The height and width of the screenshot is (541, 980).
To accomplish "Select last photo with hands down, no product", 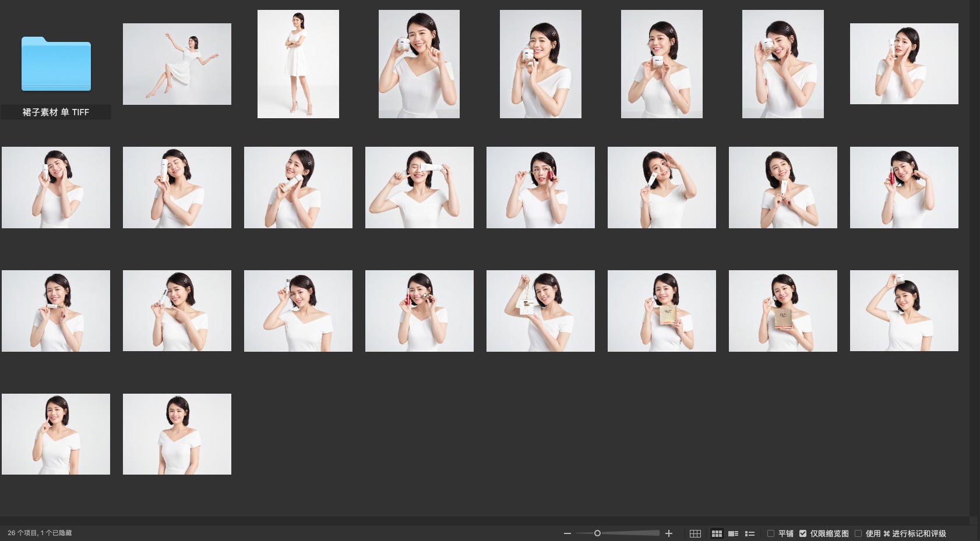I will point(177,434).
